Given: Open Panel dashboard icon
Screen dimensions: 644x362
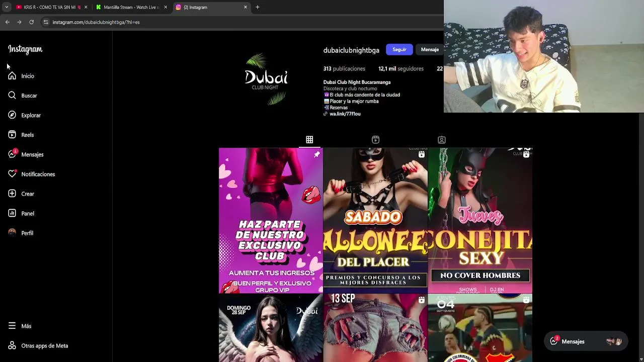Looking at the screenshot, I should 12,213.
